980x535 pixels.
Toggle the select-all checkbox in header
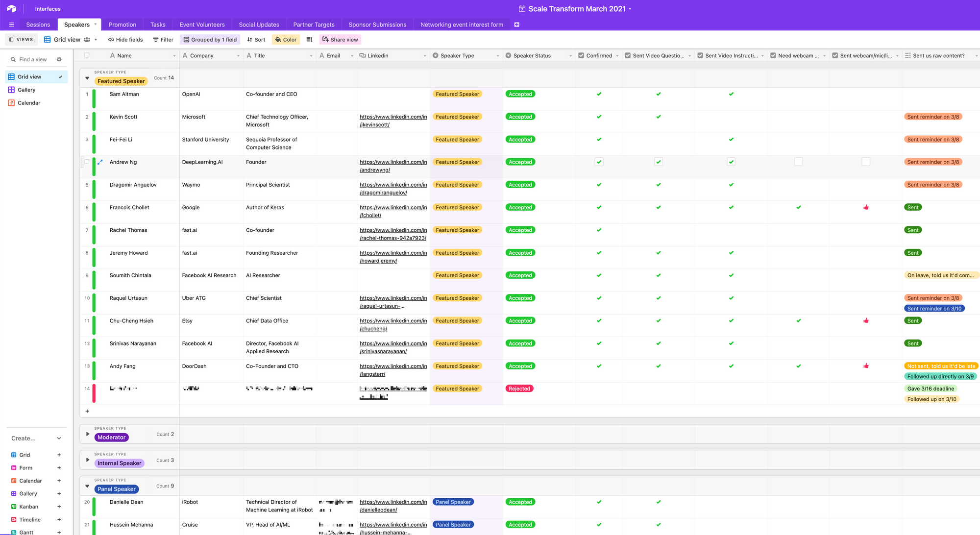point(87,55)
